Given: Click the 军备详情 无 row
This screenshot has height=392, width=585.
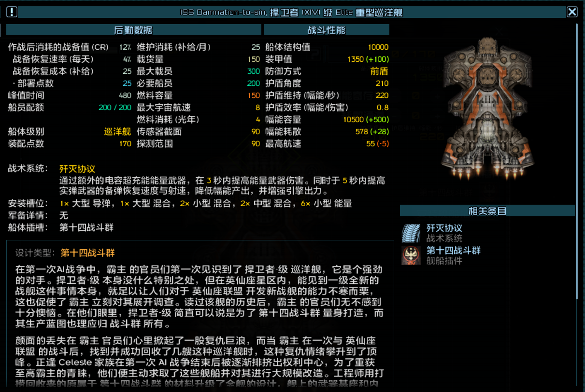Looking at the screenshot, I should click(38, 215).
